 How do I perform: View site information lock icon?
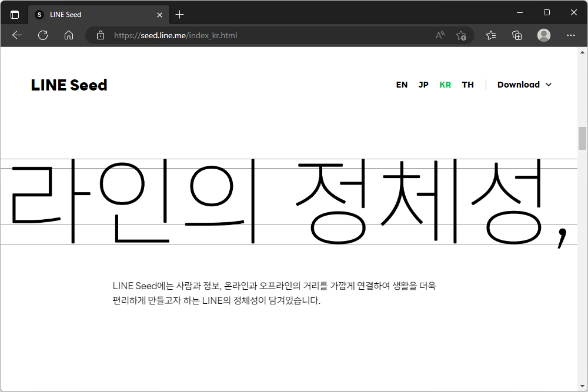(x=100, y=35)
